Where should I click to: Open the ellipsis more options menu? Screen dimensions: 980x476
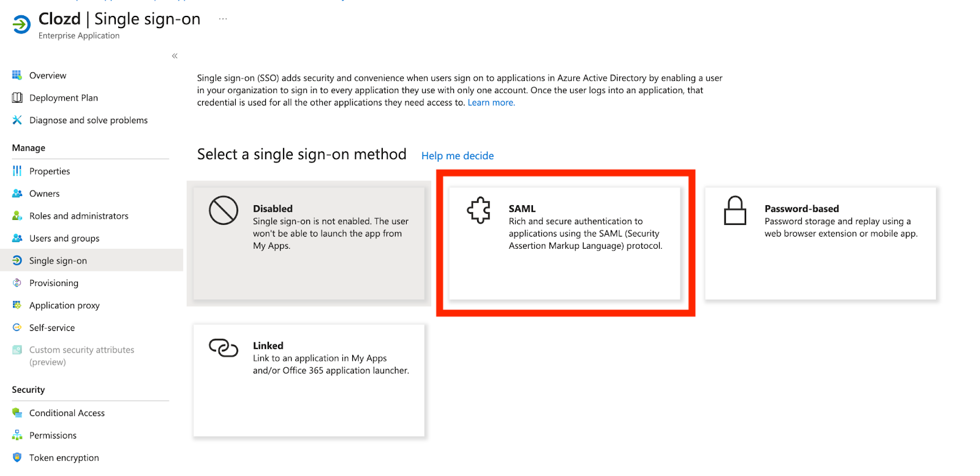[x=223, y=19]
